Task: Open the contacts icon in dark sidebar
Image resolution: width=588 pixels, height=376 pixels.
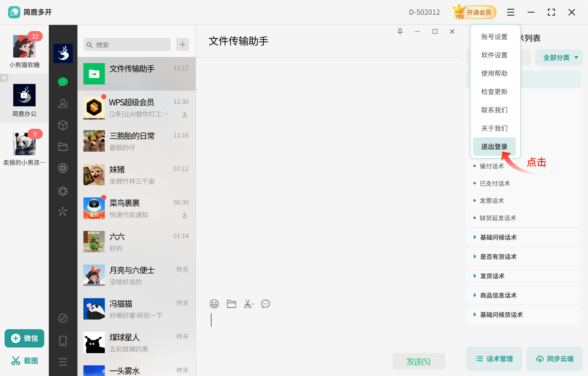Action: pyautogui.click(x=63, y=103)
